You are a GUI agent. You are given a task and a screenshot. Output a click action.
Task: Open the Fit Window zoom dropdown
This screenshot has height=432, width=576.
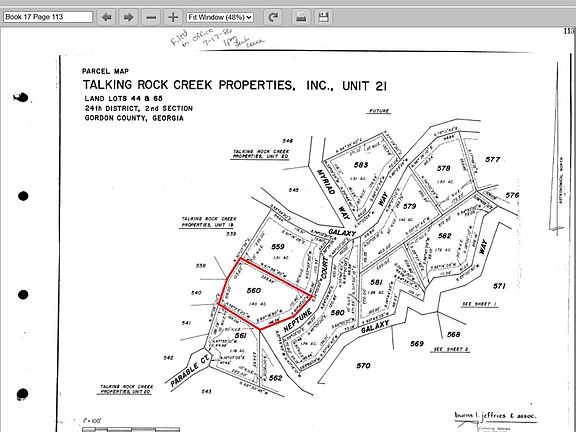220,17
